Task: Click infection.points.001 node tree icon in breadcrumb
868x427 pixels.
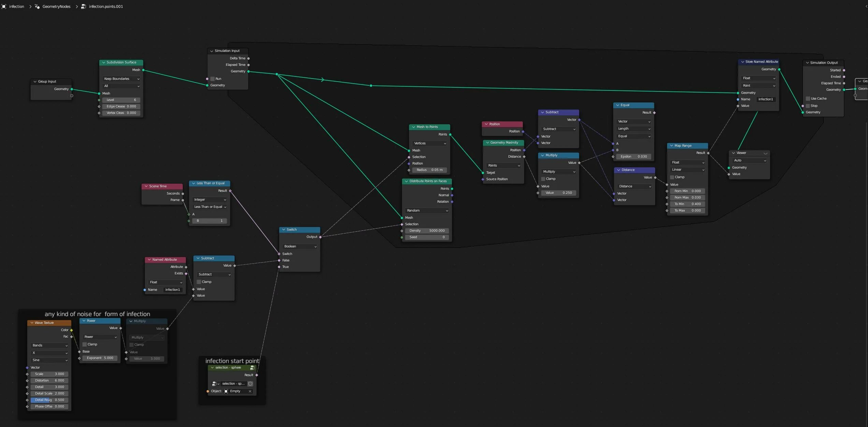Action: pyautogui.click(x=84, y=6)
